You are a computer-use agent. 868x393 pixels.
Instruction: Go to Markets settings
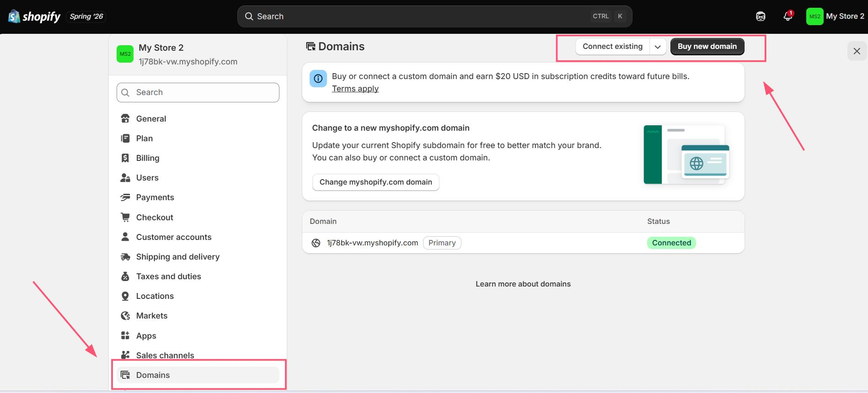(x=198, y=316)
